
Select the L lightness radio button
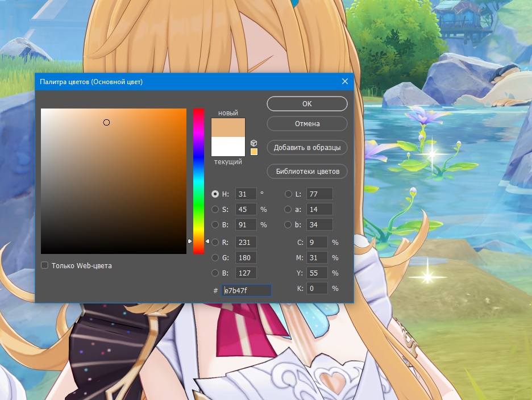click(288, 194)
